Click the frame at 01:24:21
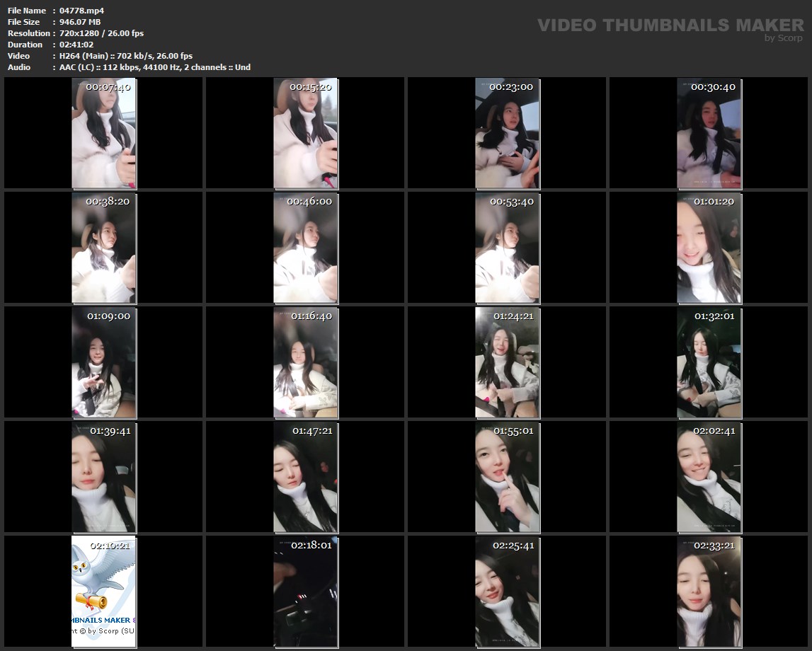The image size is (812, 651). pyautogui.click(x=507, y=362)
